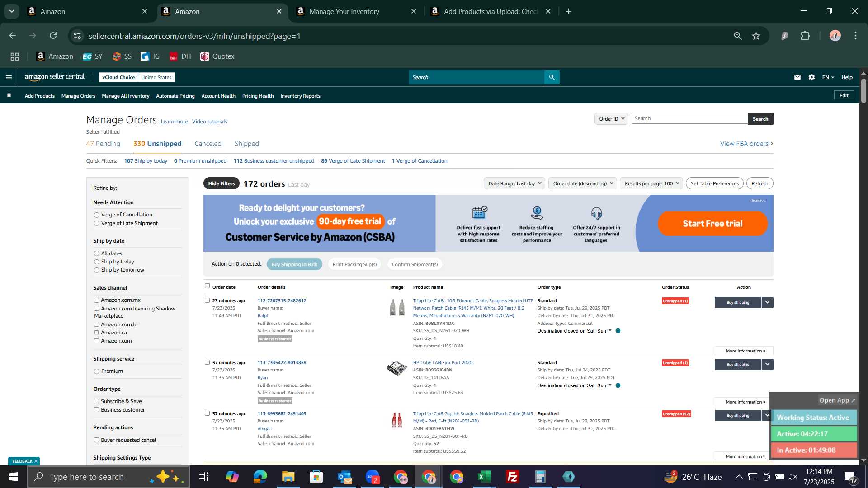The image size is (868, 488).
Task: Open a new browser tab
Action: coord(569,11)
